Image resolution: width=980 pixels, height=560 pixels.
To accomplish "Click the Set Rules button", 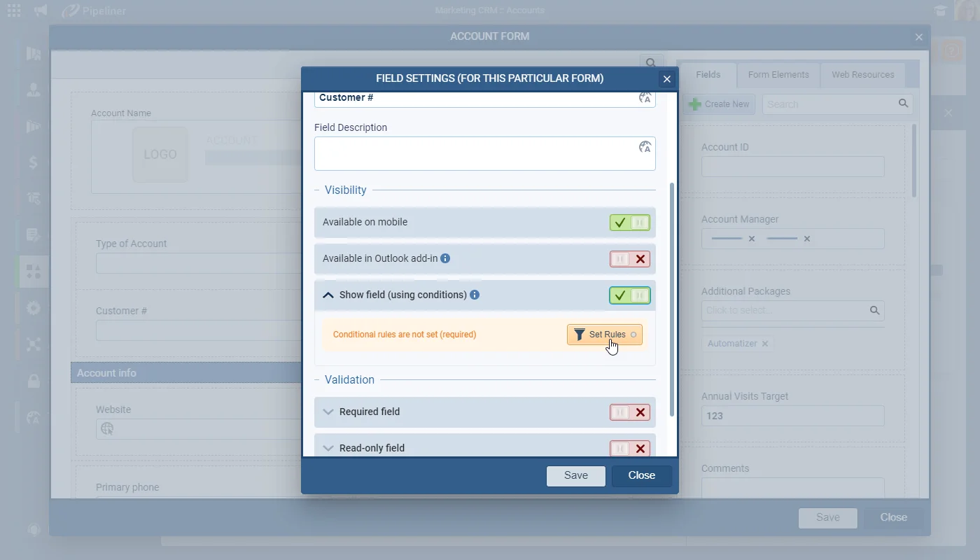I will pos(605,335).
